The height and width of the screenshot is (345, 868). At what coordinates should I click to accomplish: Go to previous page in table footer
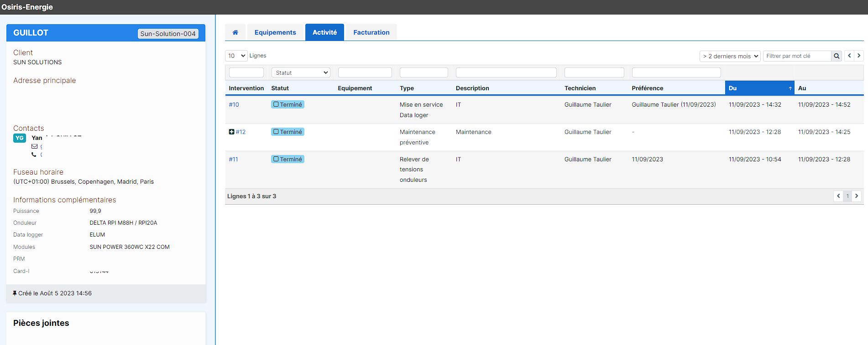click(838, 196)
